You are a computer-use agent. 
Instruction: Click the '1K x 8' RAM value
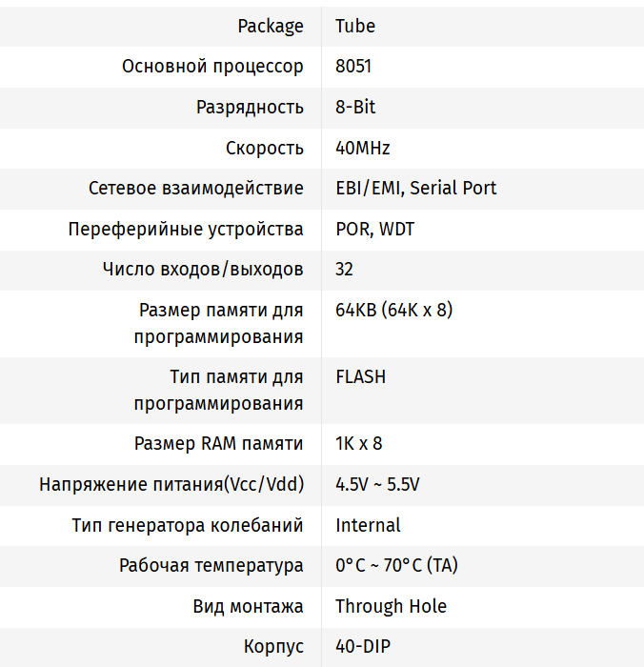[x=359, y=443]
